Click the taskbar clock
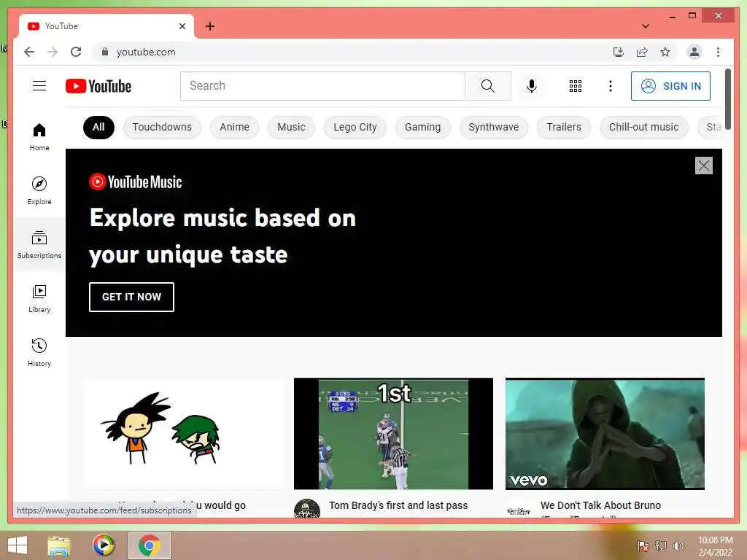 point(715,546)
